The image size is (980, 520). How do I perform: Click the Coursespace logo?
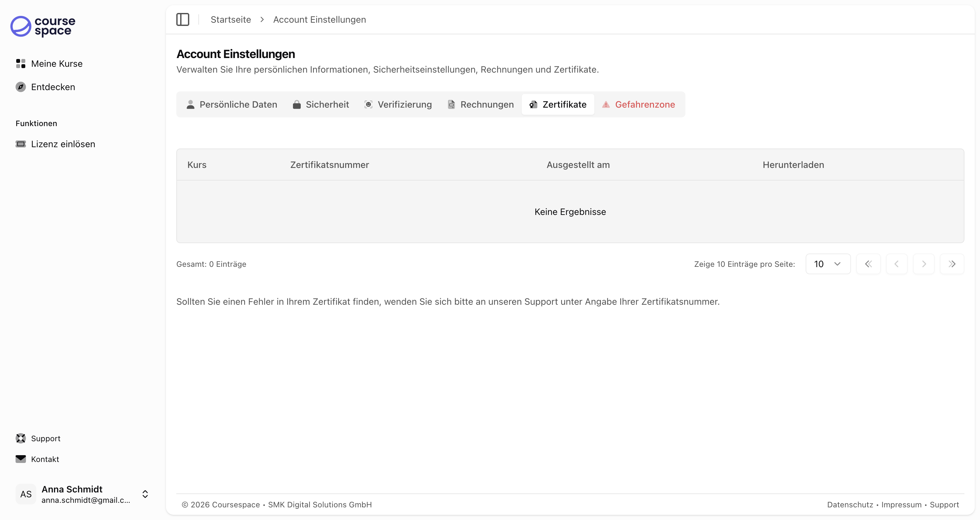[42, 26]
